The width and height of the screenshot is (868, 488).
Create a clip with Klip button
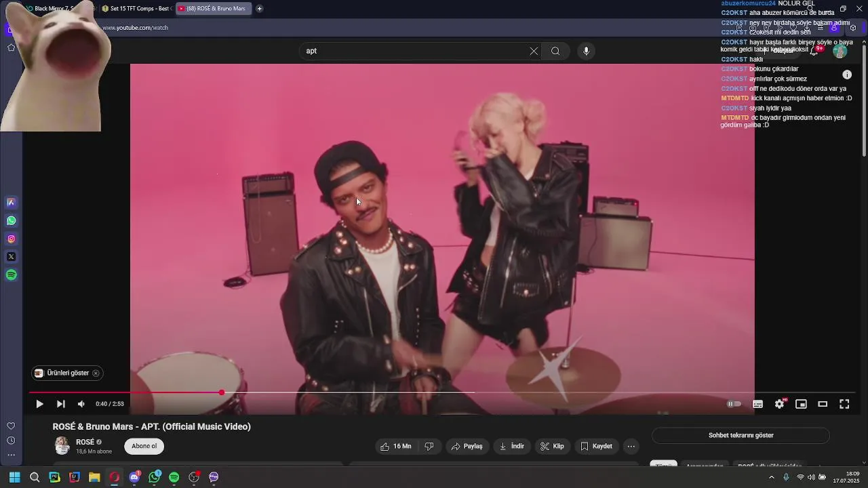click(552, 446)
